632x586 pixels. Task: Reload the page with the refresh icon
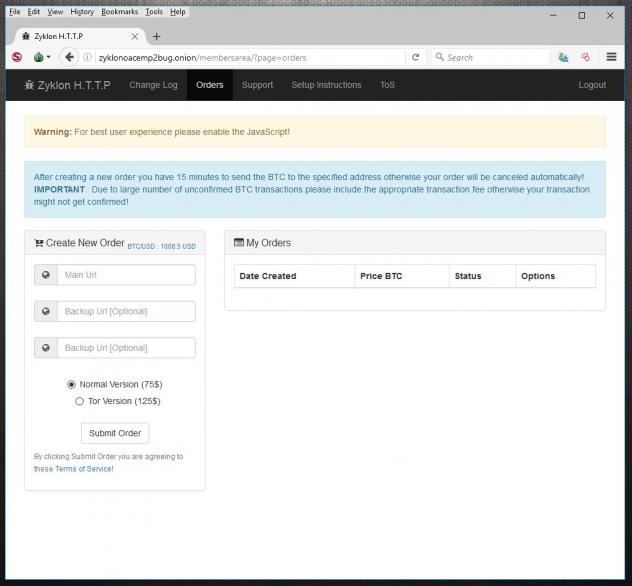click(416, 57)
